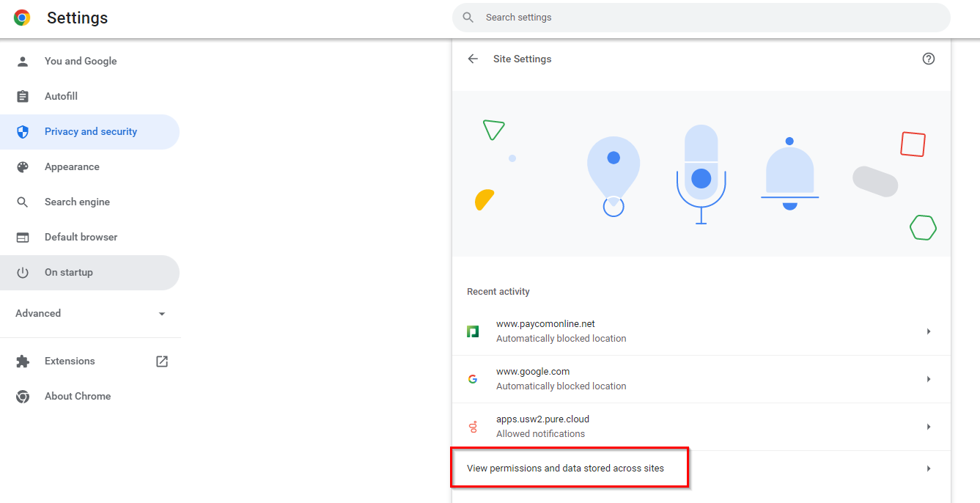Expand www.google.com site details arrow
Image resolution: width=980 pixels, height=503 pixels.
tap(928, 379)
